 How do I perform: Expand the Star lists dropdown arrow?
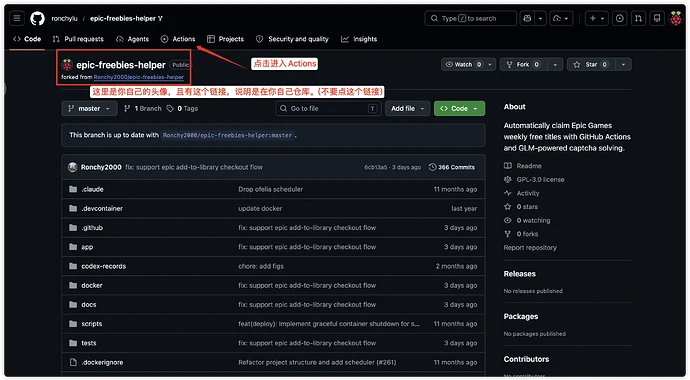624,65
